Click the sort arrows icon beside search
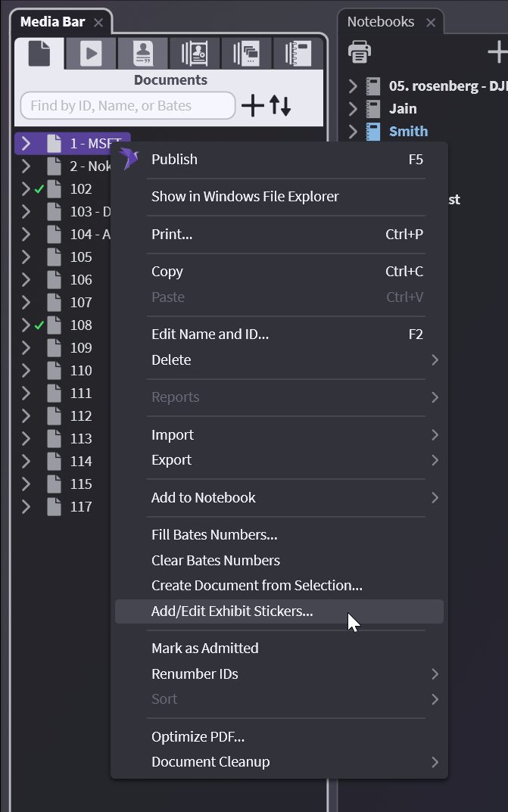The width and height of the screenshot is (508, 812). click(280, 106)
